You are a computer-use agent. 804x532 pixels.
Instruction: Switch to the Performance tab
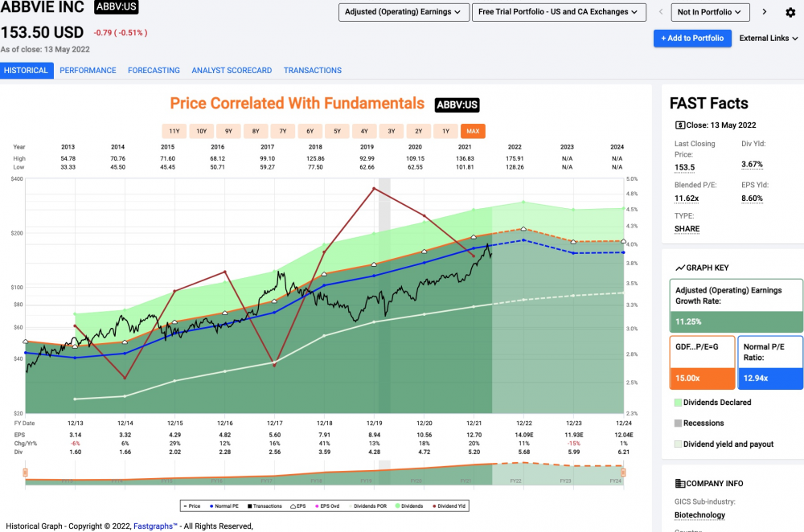click(88, 70)
